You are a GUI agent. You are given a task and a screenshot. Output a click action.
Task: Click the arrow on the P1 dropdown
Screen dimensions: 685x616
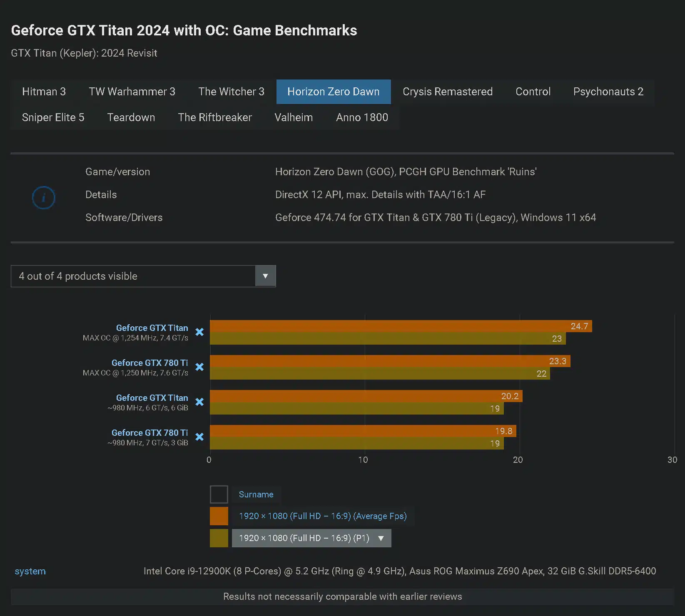(x=381, y=538)
